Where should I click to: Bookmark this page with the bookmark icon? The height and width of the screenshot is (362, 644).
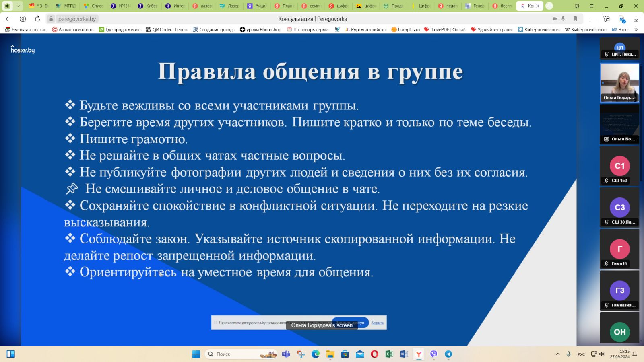[575, 19]
